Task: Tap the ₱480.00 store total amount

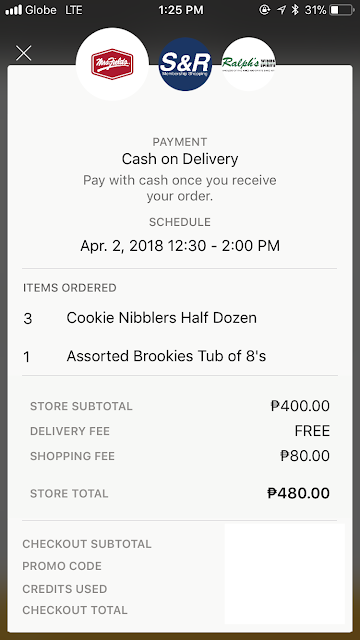Action: click(x=298, y=493)
